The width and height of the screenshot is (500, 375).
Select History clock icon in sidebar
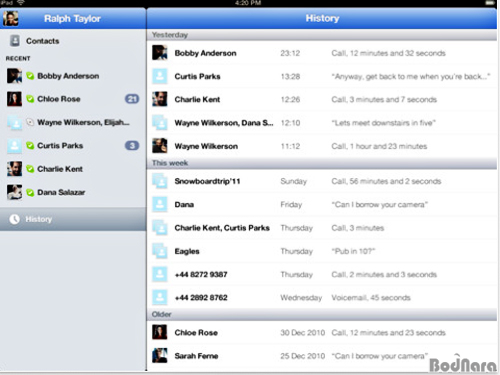coord(14,219)
